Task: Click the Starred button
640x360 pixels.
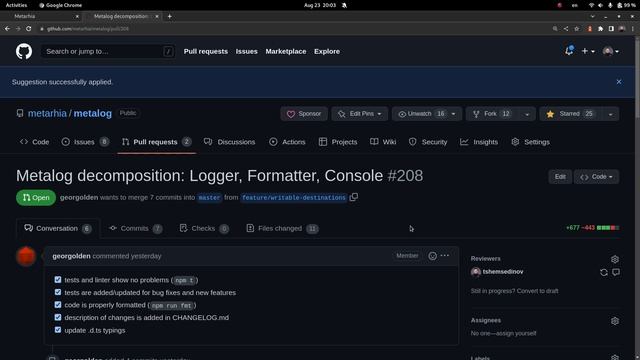Action: click(x=571, y=114)
